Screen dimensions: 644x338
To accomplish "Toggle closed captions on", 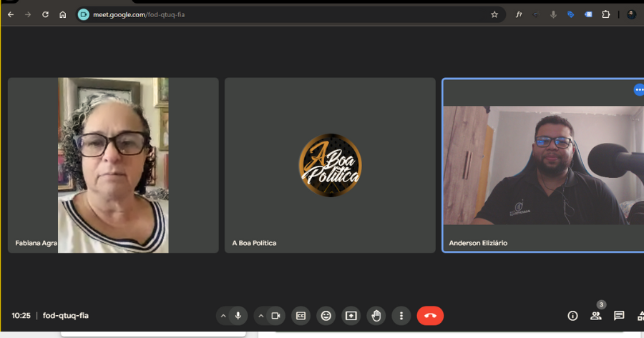I will 301,316.
